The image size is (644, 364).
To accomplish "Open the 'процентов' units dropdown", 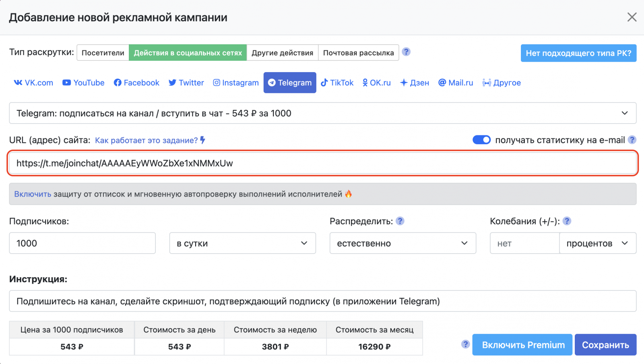I will 597,243.
